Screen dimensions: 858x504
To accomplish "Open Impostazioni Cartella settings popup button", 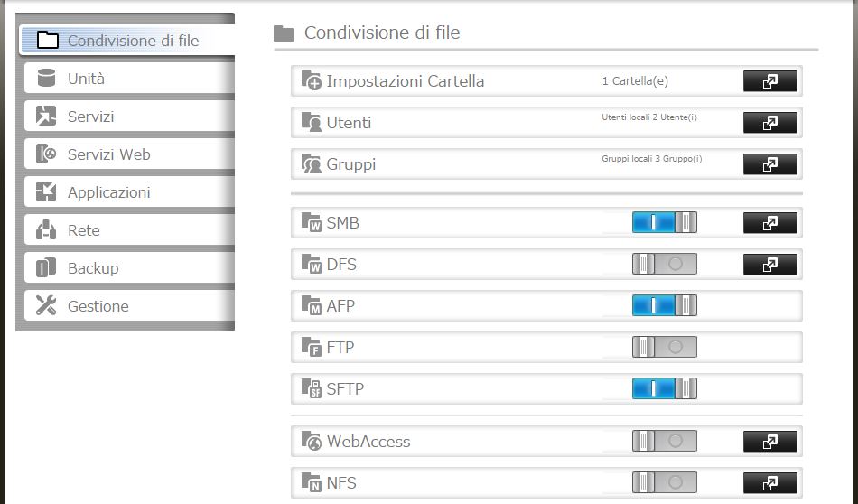I will [769, 81].
